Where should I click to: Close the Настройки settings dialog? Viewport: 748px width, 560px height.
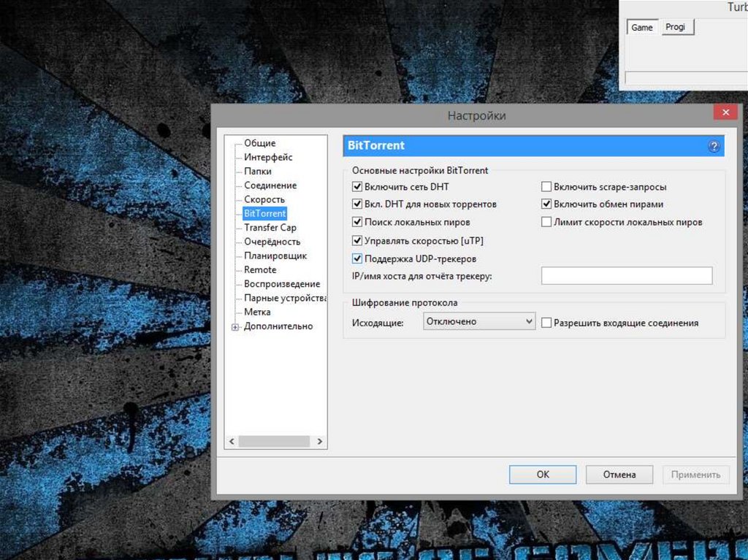725,112
